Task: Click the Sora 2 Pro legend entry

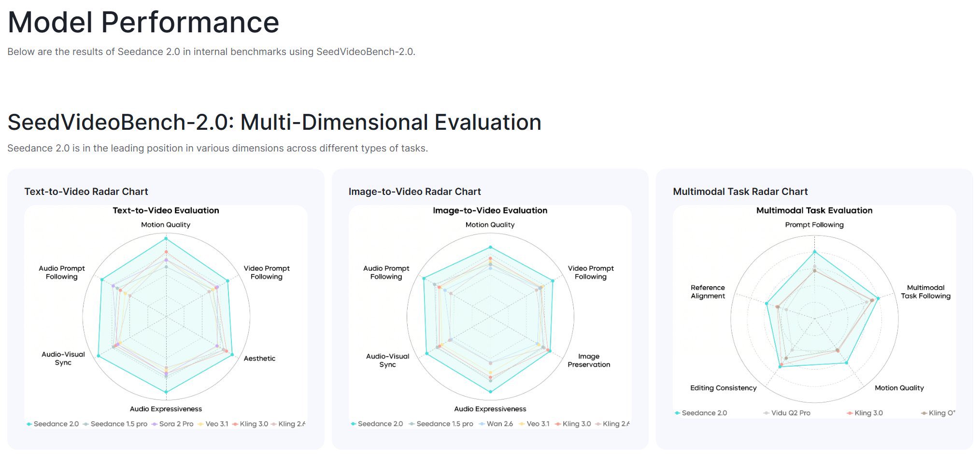Action: pos(172,424)
